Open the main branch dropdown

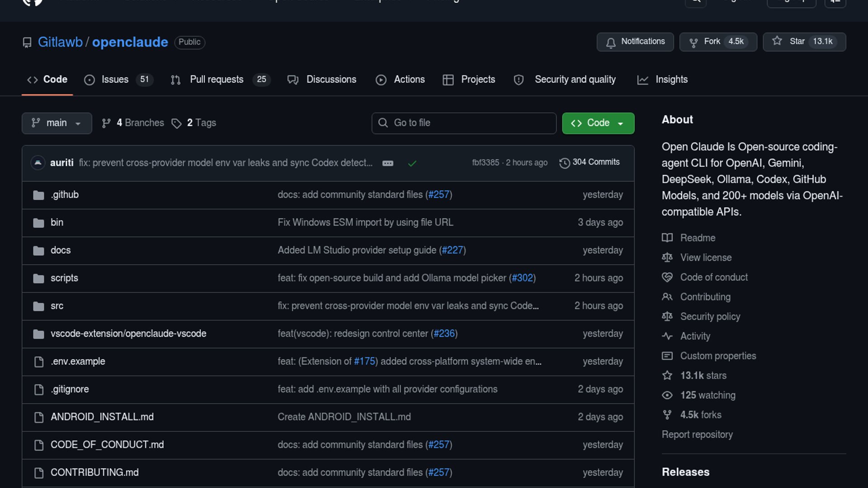pyautogui.click(x=57, y=123)
